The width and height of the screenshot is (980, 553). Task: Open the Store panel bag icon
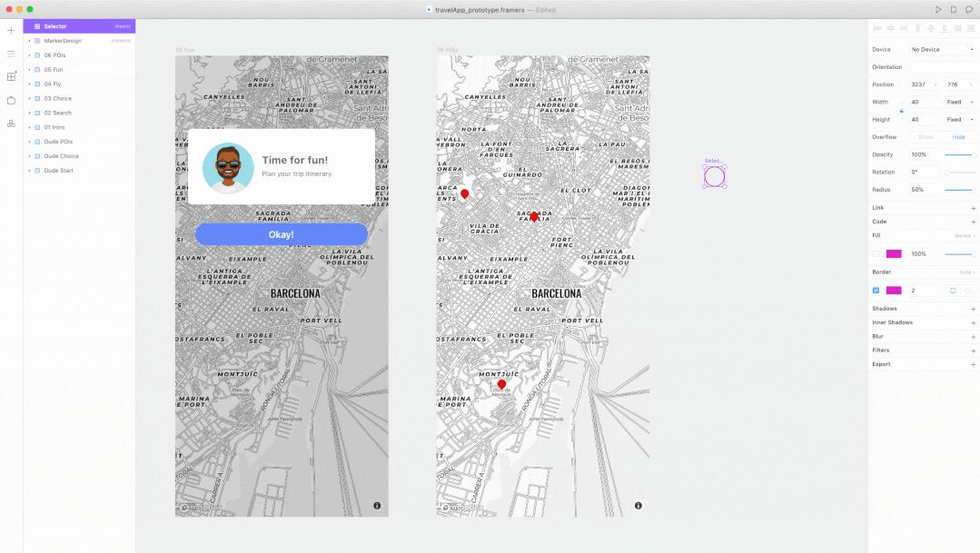click(10, 101)
